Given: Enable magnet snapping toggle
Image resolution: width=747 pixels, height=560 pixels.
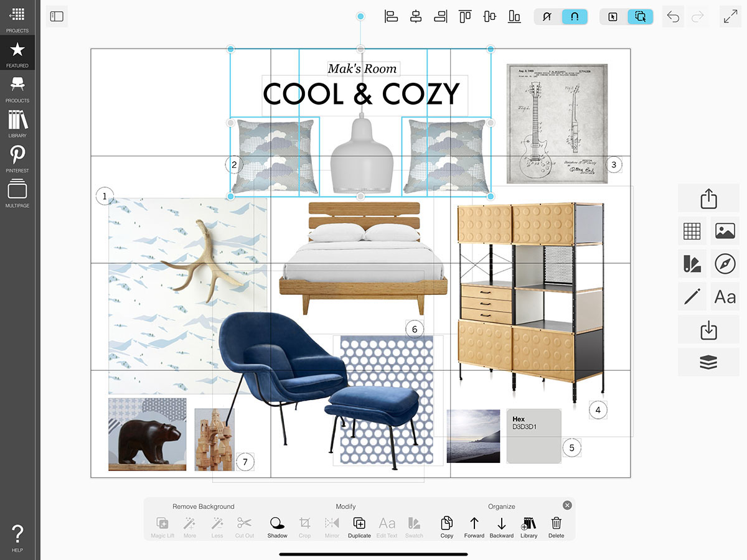Looking at the screenshot, I should click(575, 17).
